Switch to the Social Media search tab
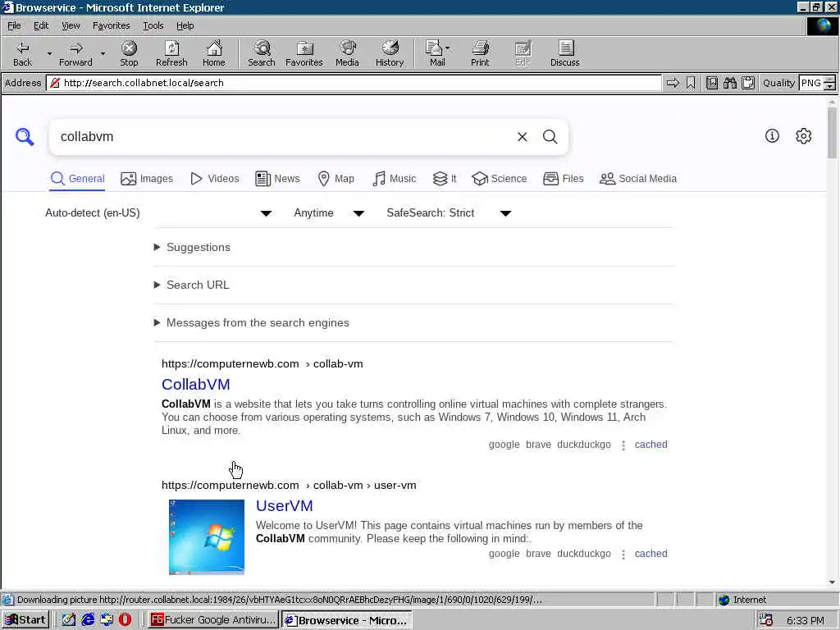 638,178
